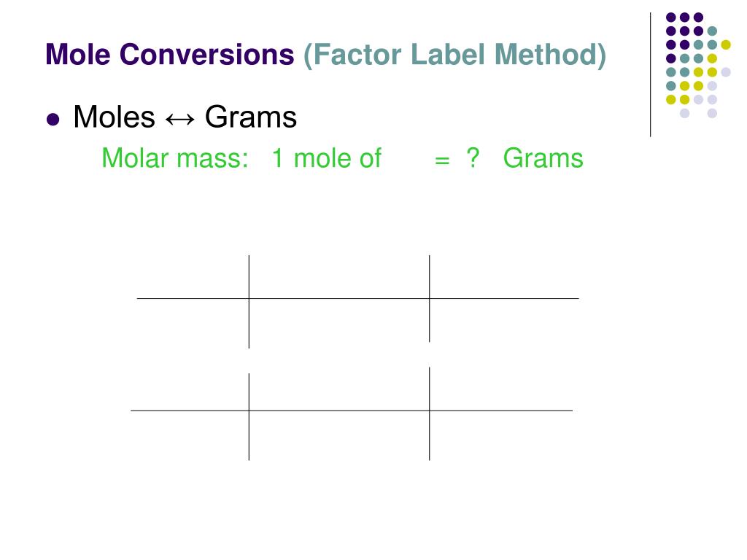The height and width of the screenshot is (560, 747).
Task: Click the "(Factor Label Method)" subtitle text
Action: (455, 55)
